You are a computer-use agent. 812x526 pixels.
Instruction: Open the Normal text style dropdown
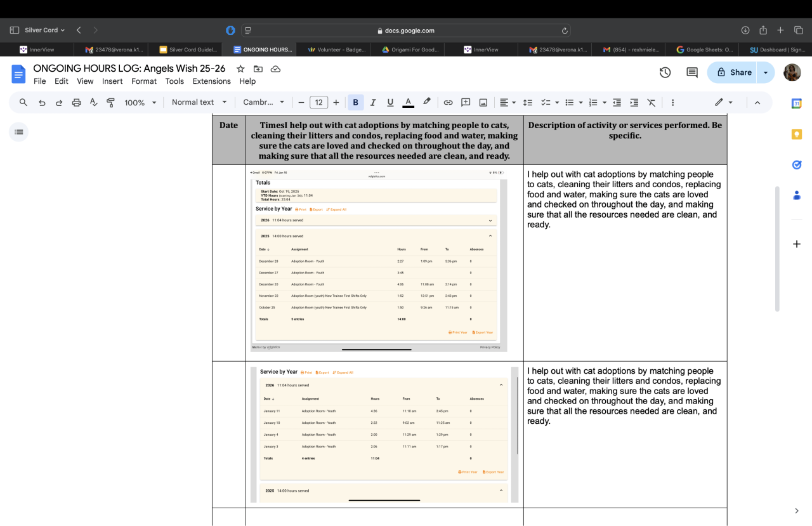click(x=199, y=102)
